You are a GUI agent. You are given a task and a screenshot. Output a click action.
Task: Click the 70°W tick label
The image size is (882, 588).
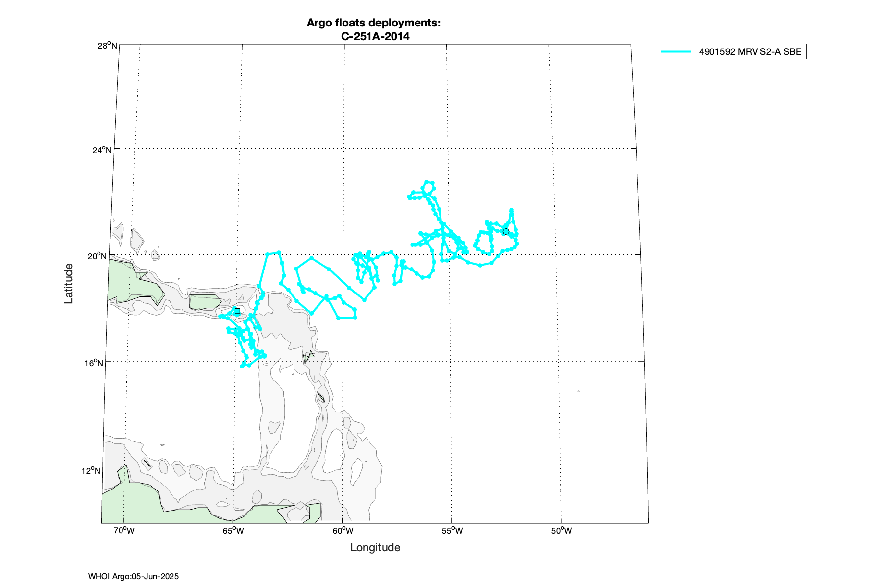point(124,530)
